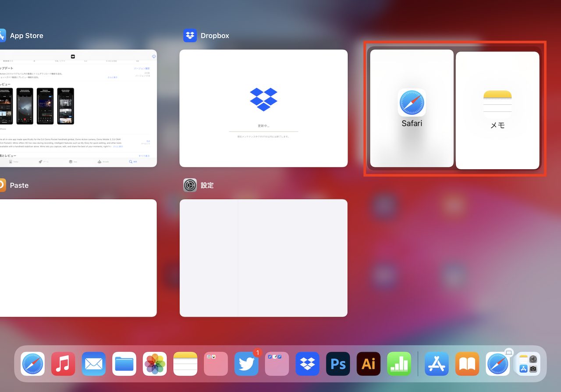Image resolution: width=561 pixels, height=392 pixels.
Task: Switch to the Paste app card
Action: pos(78,258)
